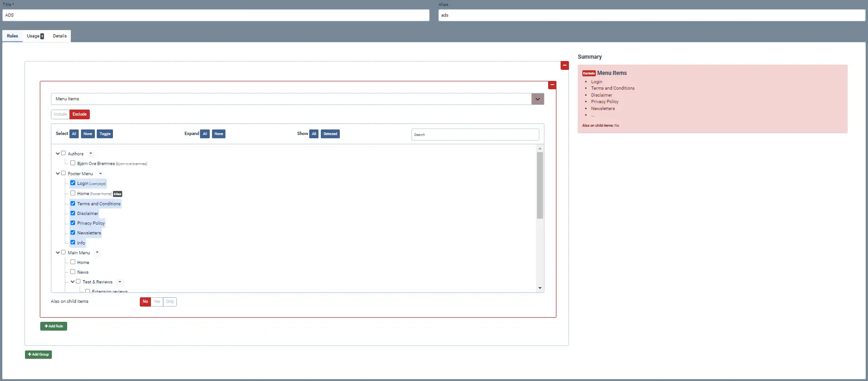
Task: Focus the menu items Search field
Action: tap(475, 135)
